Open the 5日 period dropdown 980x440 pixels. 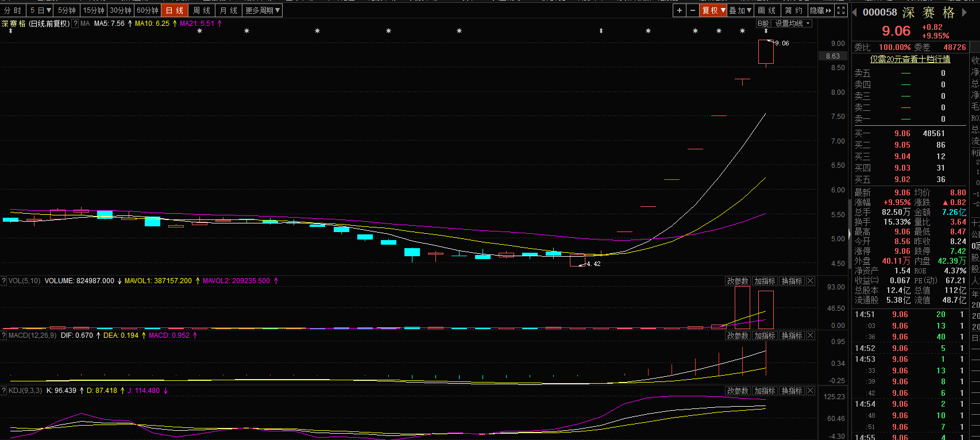(40, 10)
